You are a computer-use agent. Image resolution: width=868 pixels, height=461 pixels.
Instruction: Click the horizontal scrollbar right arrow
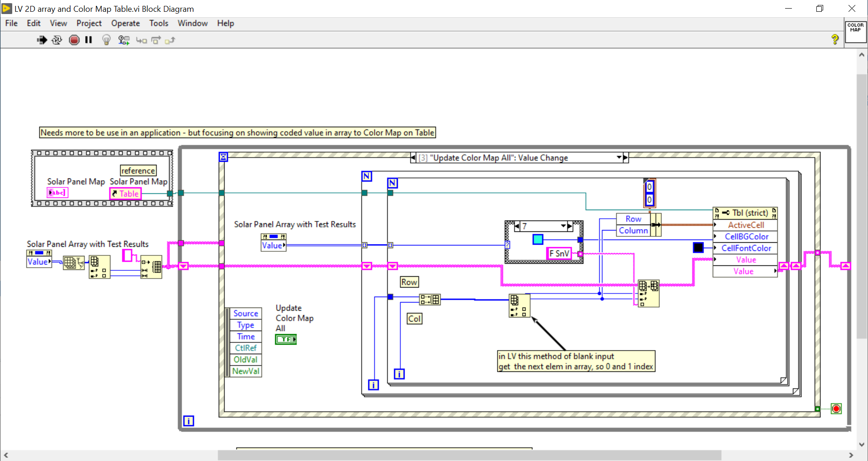[x=851, y=455]
